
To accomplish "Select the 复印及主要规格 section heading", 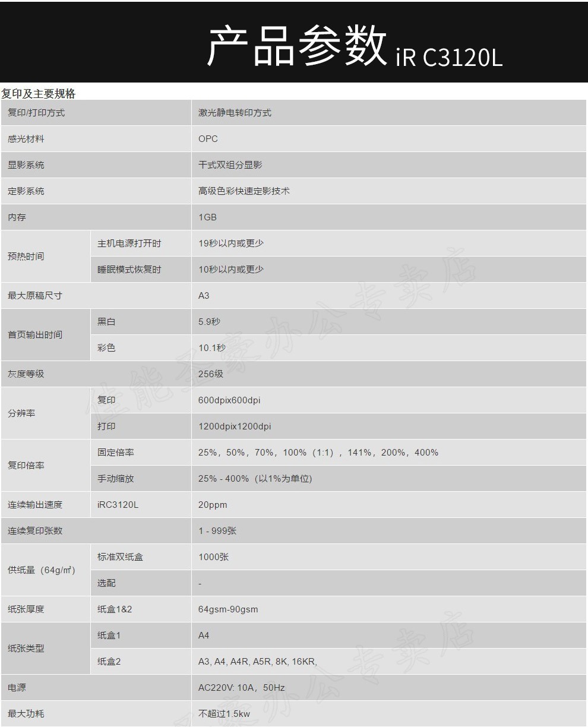I will point(39,94).
